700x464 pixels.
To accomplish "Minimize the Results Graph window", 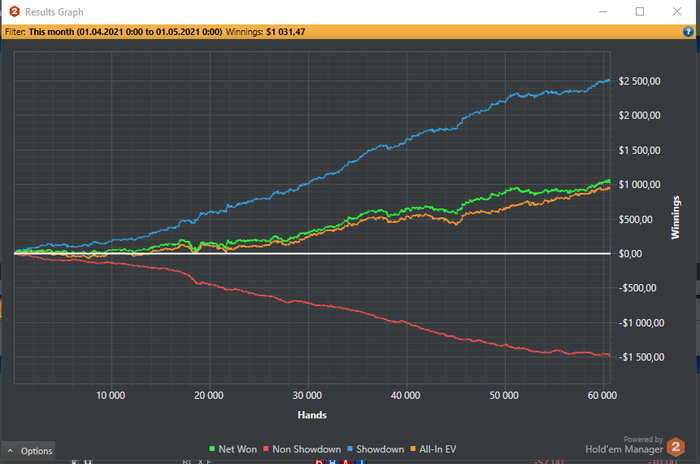I will click(x=603, y=12).
